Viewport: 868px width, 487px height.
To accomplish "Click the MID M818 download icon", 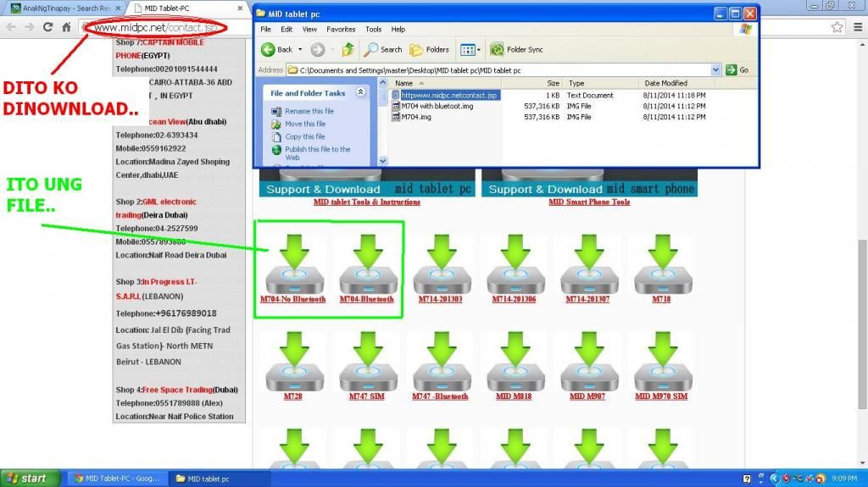I will 515,362.
